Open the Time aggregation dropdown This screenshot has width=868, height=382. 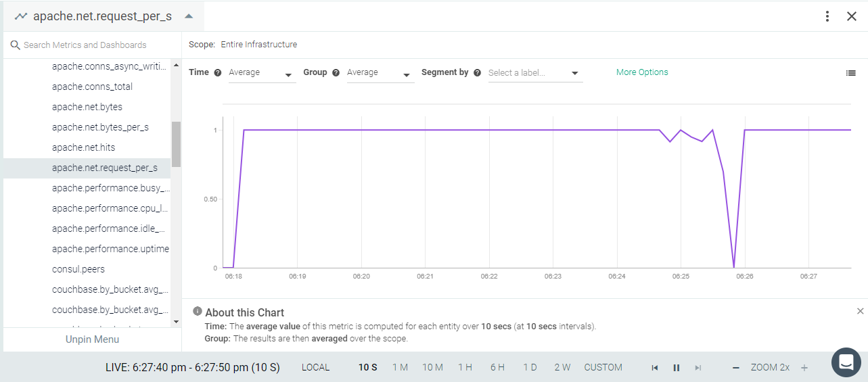[x=262, y=73]
